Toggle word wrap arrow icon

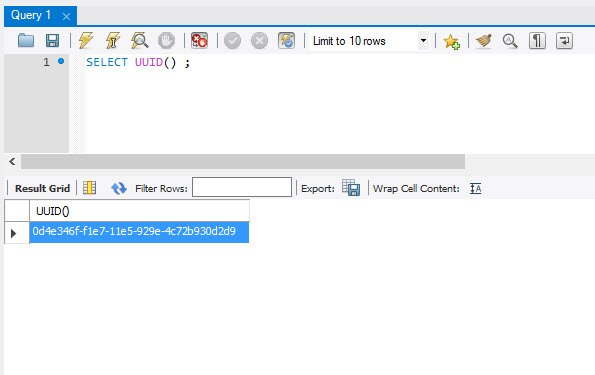[x=564, y=41]
